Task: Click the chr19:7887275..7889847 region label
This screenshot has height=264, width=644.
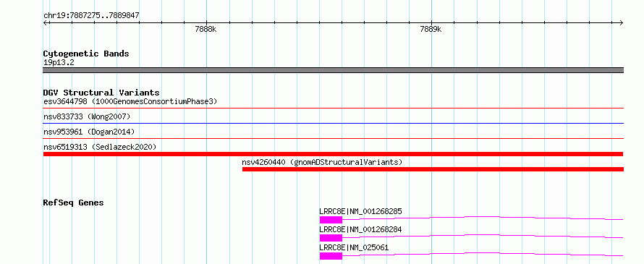Action: click(x=91, y=16)
